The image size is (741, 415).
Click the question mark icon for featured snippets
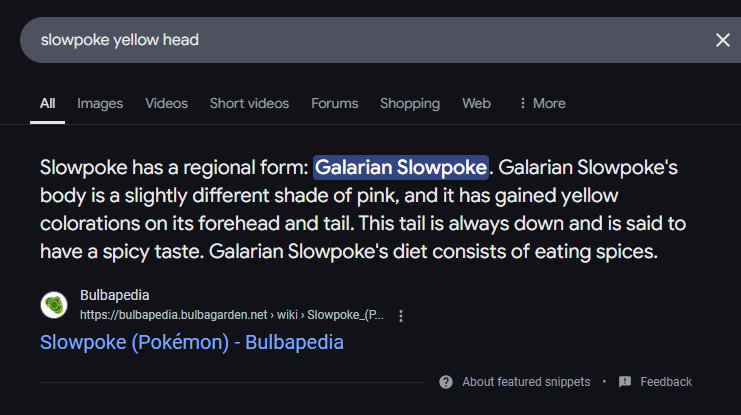click(x=445, y=382)
